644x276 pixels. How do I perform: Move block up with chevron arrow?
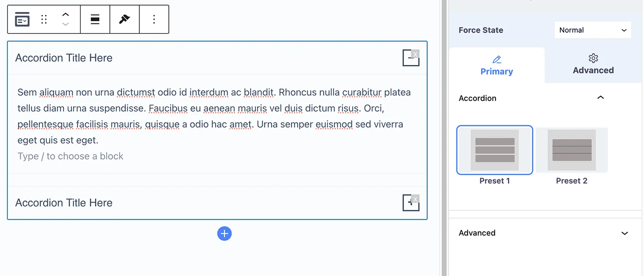[x=65, y=15]
